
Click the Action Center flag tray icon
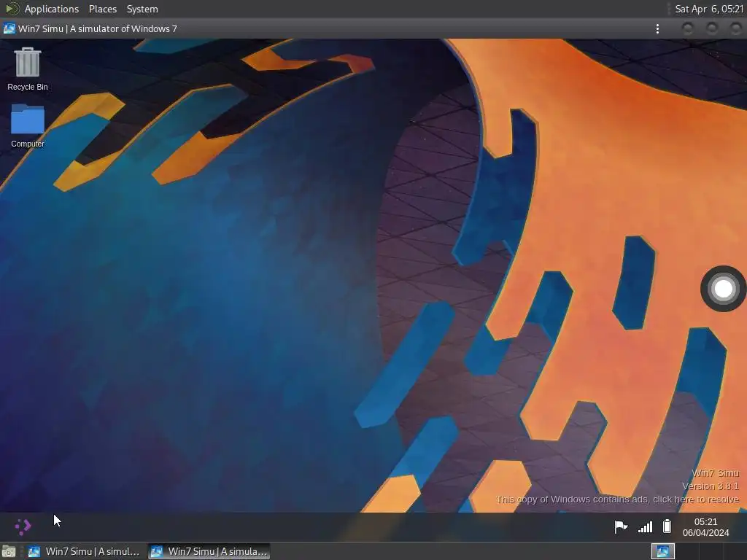coord(620,526)
